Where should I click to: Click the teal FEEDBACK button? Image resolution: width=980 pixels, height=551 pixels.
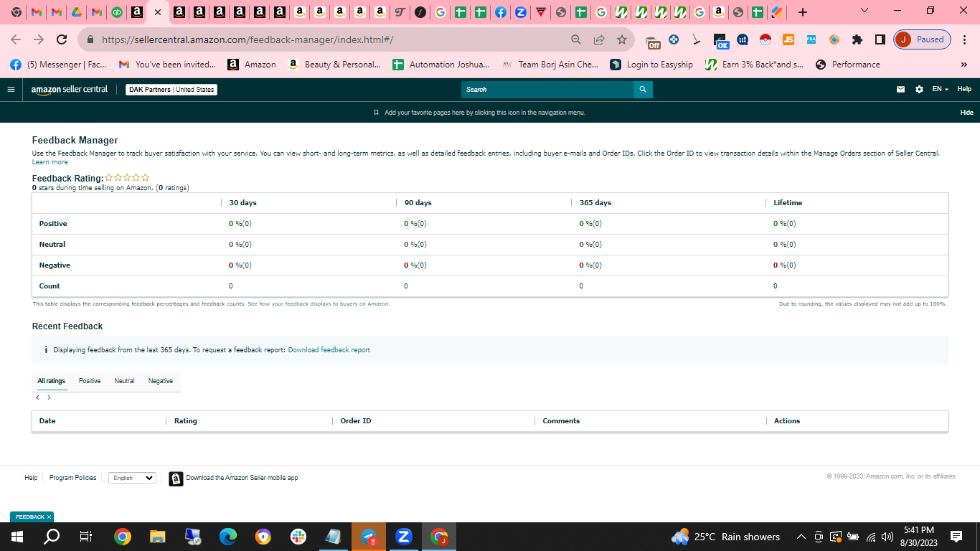[x=32, y=517]
